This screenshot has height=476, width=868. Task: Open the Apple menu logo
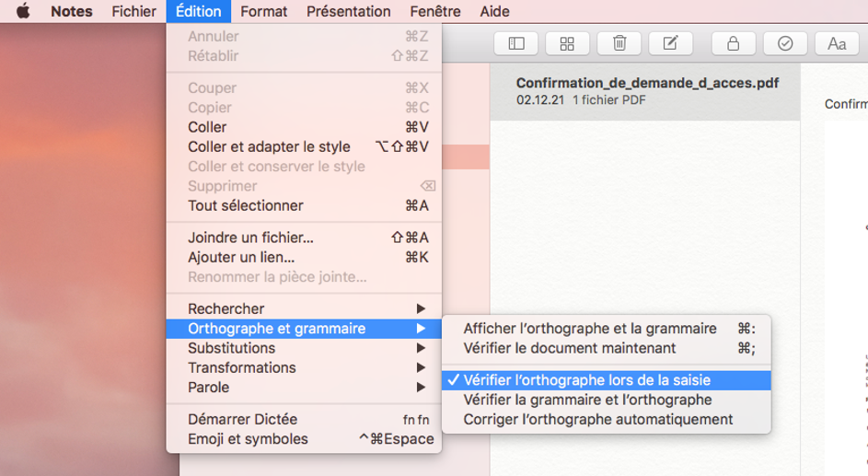coord(23,11)
